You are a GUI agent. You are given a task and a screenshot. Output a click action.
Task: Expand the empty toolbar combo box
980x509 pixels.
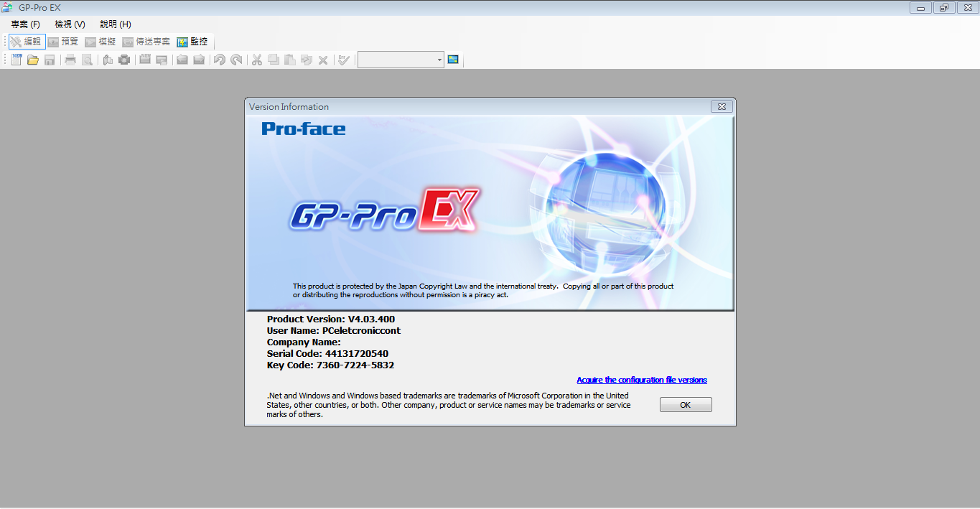pyautogui.click(x=439, y=60)
